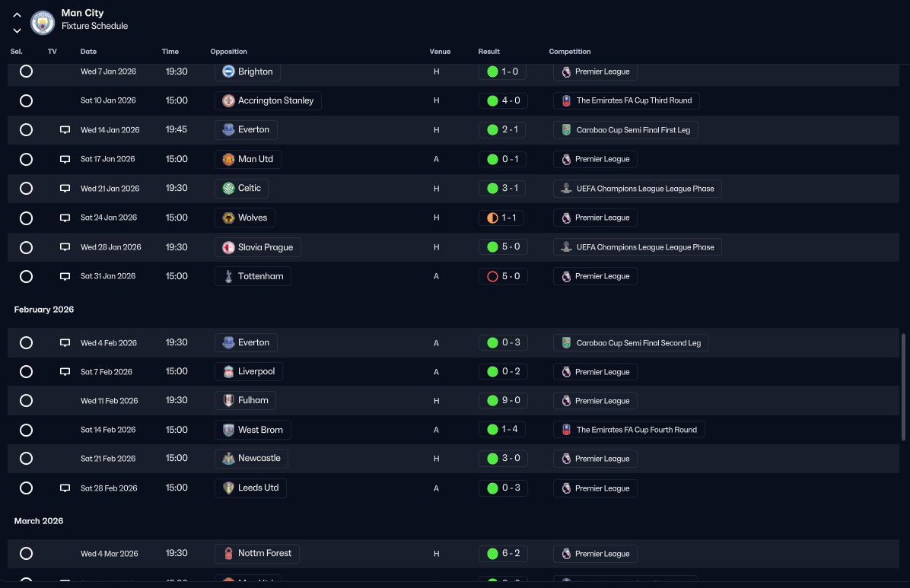This screenshot has height=588, width=910.
Task: Select the Nottm Forest fixture radio button
Action: pyautogui.click(x=26, y=553)
